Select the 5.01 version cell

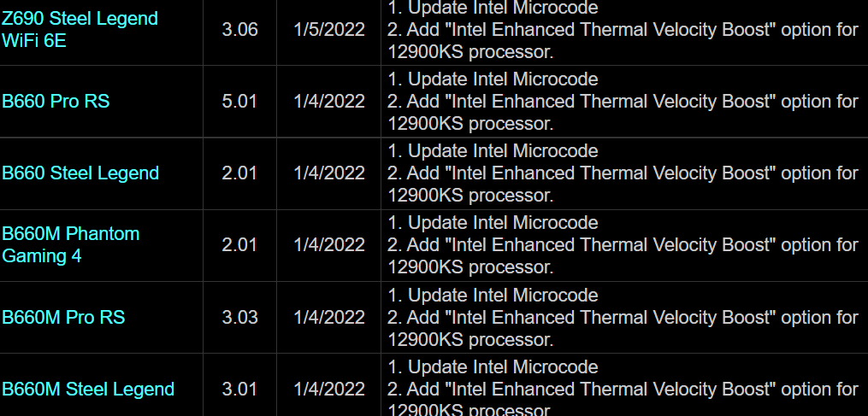coord(239,101)
